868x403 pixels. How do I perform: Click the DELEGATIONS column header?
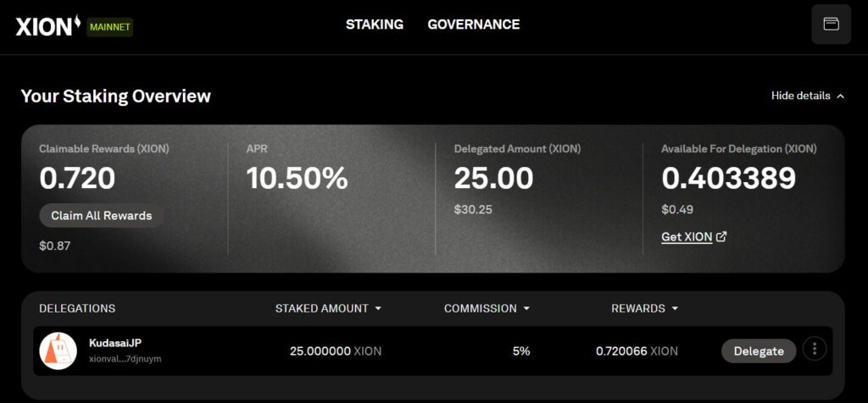click(x=77, y=308)
